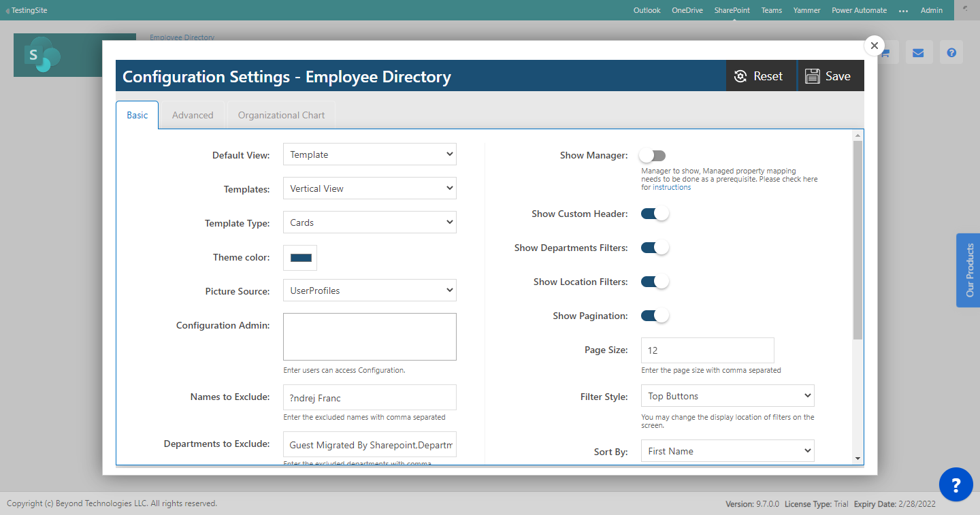Switch to the Advanced tab
Viewport: 980px width, 515px height.
coord(193,115)
